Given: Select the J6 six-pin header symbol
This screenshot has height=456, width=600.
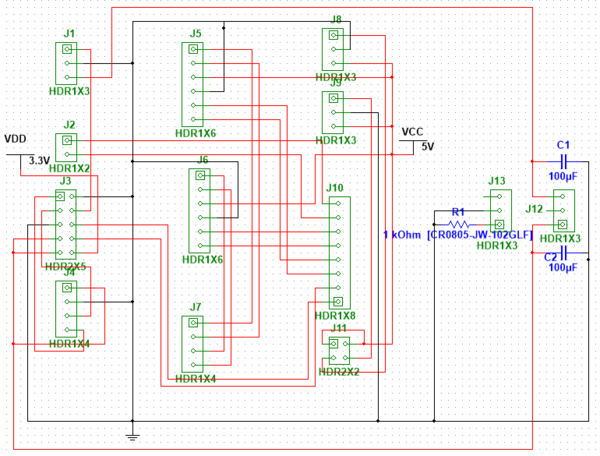Looking at the screenshot, I should point(200,211).
